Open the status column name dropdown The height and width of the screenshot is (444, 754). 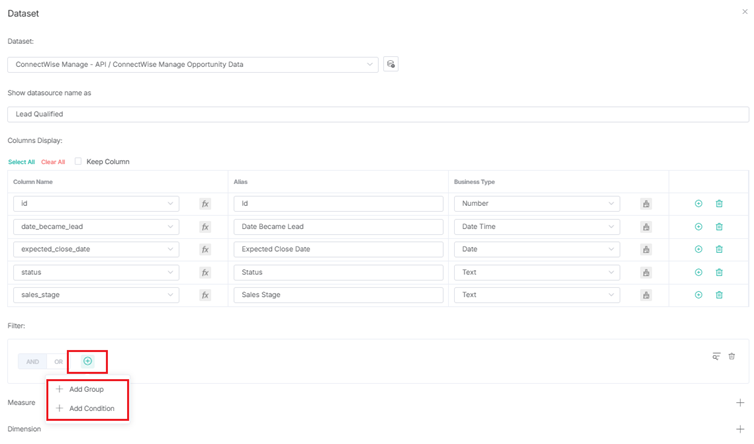pyautogui.click(x=95, y=272)
